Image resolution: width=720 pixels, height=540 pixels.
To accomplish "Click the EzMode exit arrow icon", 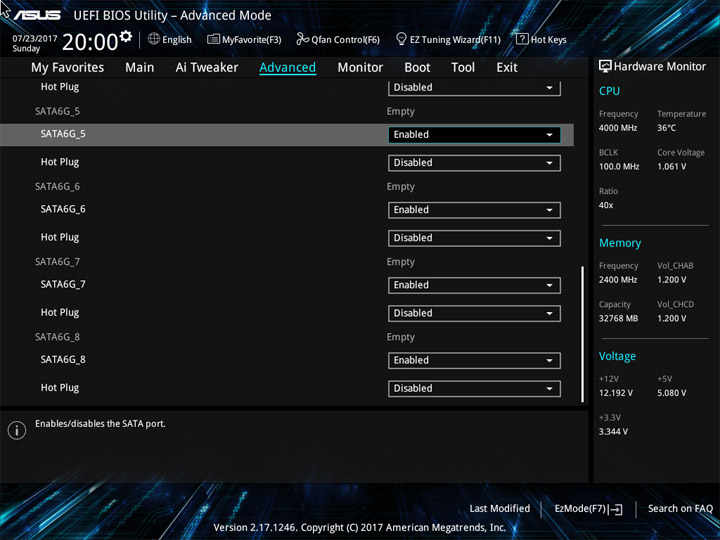I will click(616, 509).
